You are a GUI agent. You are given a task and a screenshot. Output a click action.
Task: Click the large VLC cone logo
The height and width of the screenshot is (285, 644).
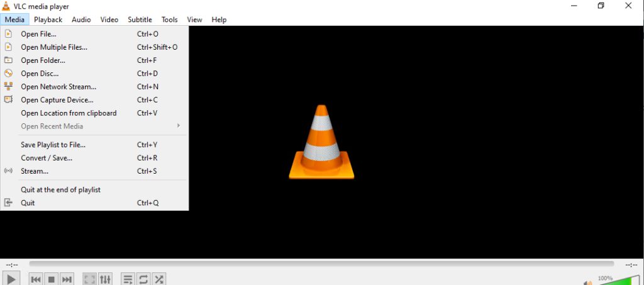(x=321, y=142)
